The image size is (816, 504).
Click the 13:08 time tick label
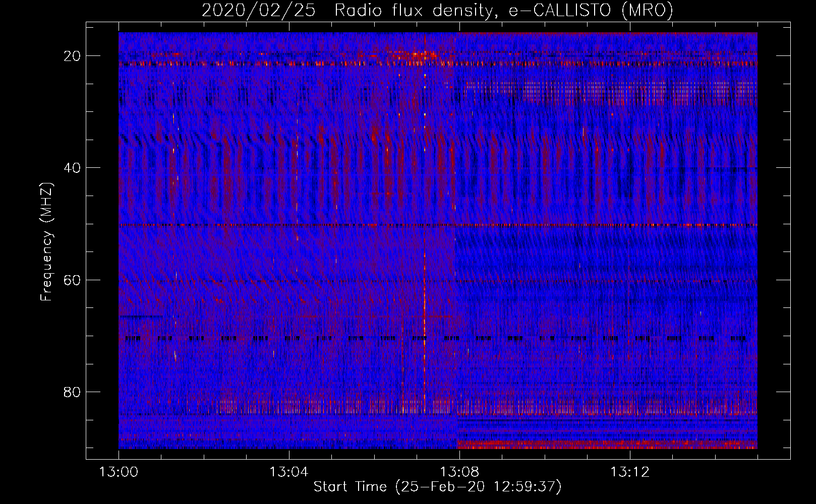point(459,472)
